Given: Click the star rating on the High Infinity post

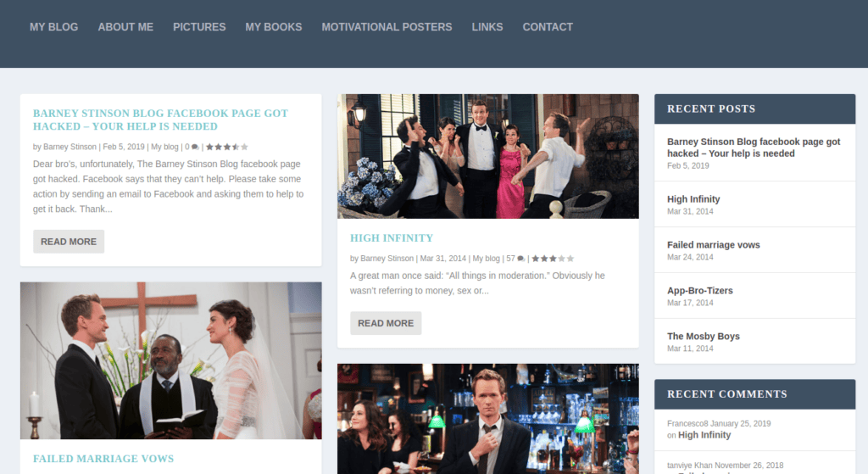Looking at the screenshot, I should tap(553, 259).
